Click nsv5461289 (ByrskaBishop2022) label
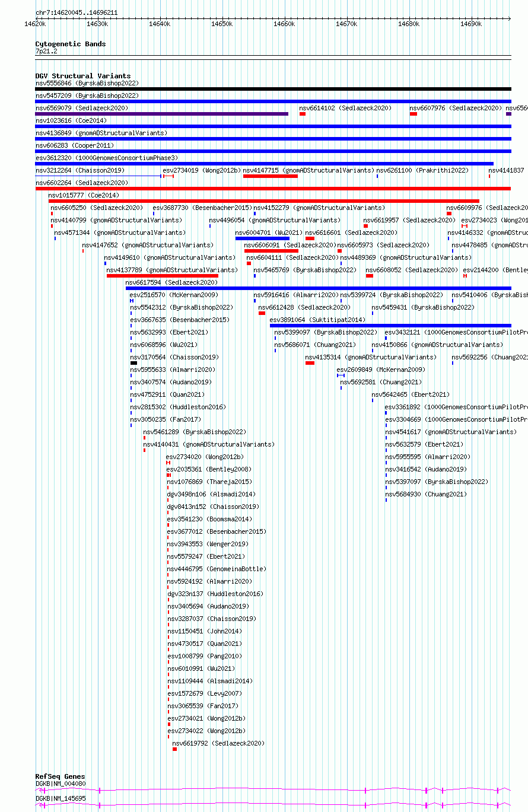 tap(195, 432)
